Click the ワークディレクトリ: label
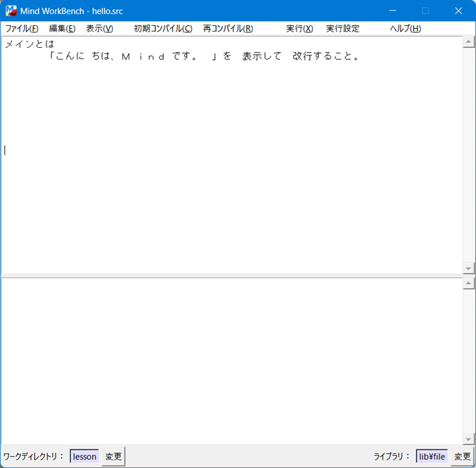Image resolution: width=476 pixels, height=468 pixels. pos(33,456)
